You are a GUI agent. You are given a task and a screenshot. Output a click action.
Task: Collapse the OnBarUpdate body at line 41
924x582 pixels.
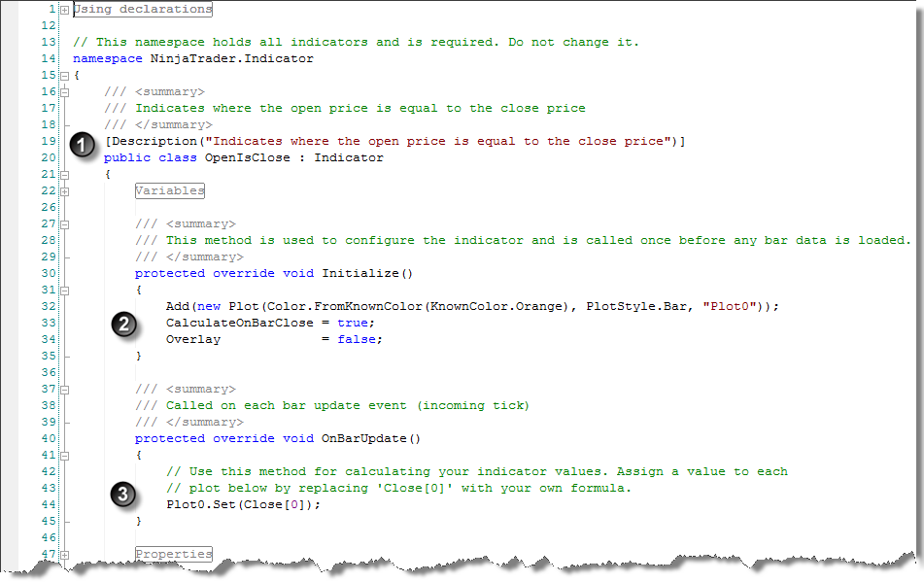(x=65, y=456)
